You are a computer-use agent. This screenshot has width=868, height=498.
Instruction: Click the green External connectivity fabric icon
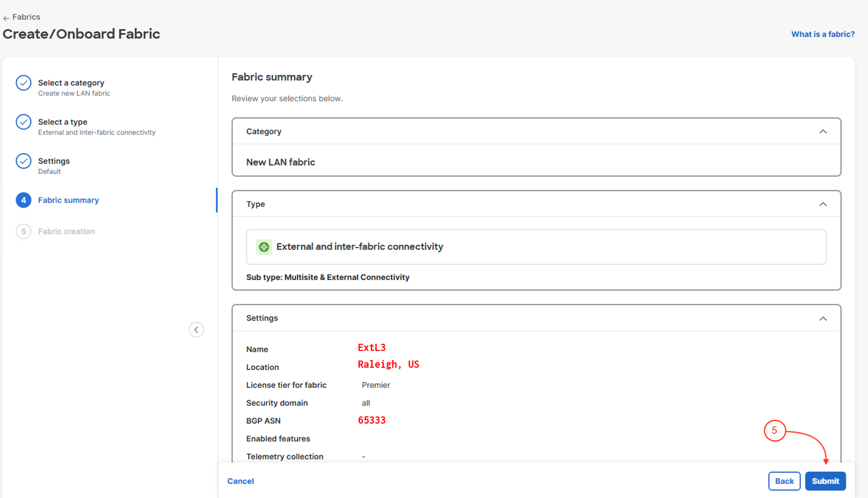(264, 247)
